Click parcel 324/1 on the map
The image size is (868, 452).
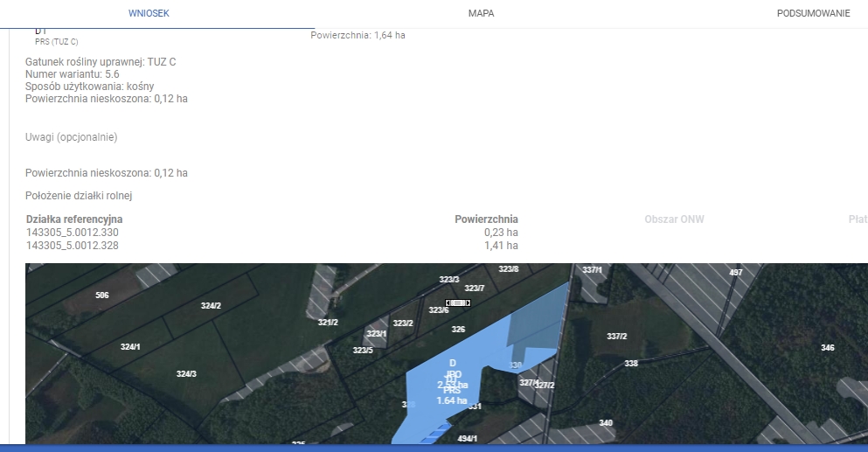click(130, 347)
